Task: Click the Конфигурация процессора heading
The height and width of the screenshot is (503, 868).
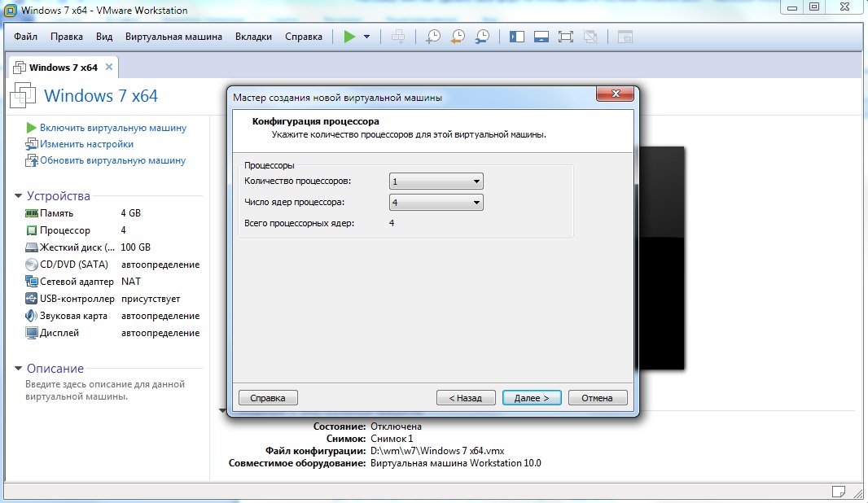Action: coord(316,121)
